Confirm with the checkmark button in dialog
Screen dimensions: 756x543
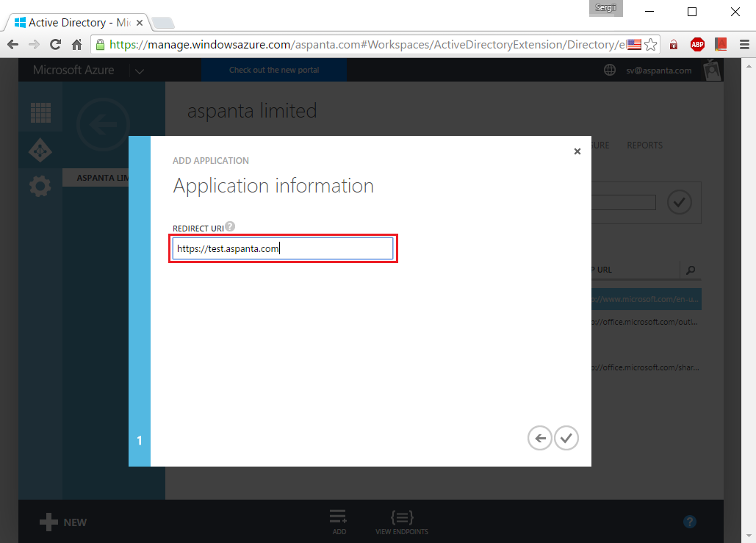click(566, 438)
